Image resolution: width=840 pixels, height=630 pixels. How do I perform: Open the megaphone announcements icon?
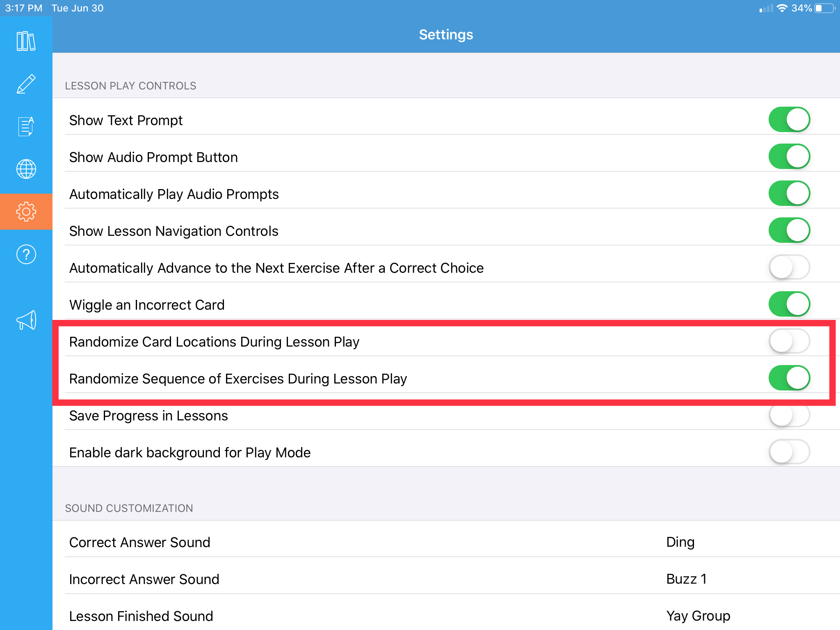point(26,320)
